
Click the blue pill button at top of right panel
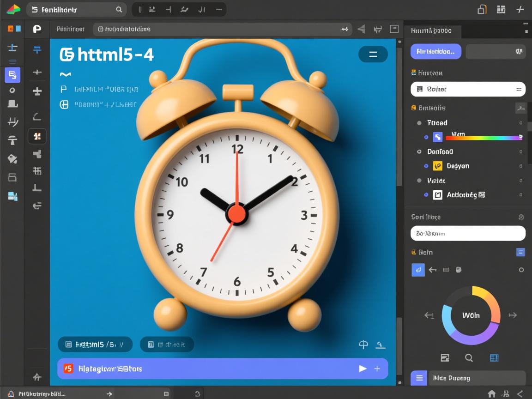click(435, 51)
